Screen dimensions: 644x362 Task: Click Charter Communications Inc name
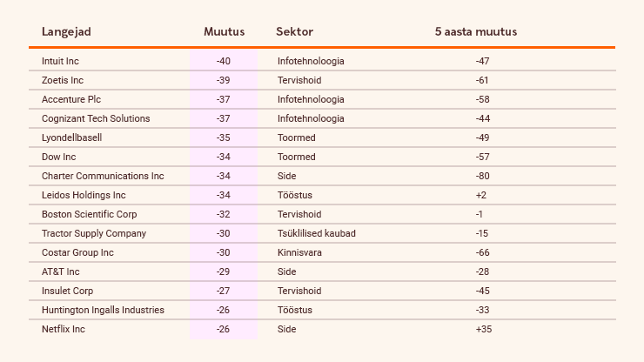(x=103, y=176)
